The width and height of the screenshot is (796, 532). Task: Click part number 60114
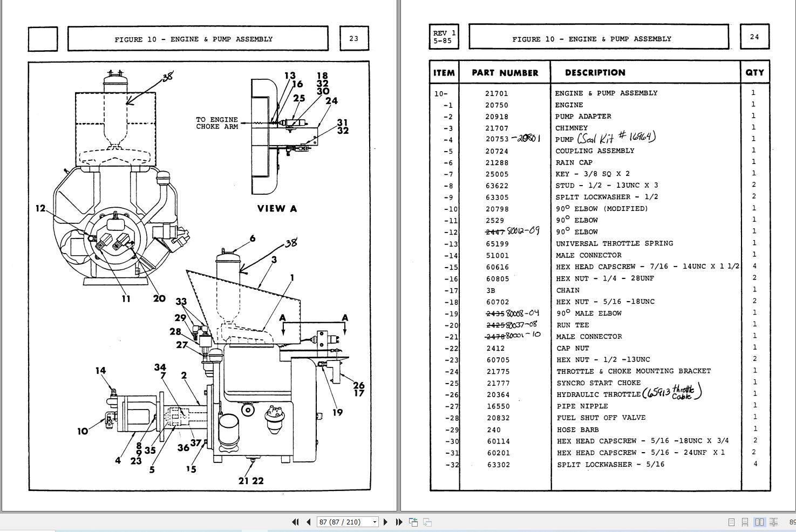coord(498,441)
